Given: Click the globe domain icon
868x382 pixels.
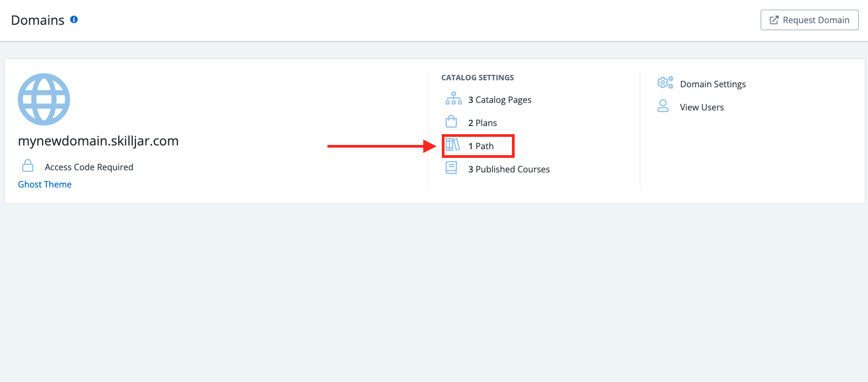Looking at the screenshot, I should [44, 99].
